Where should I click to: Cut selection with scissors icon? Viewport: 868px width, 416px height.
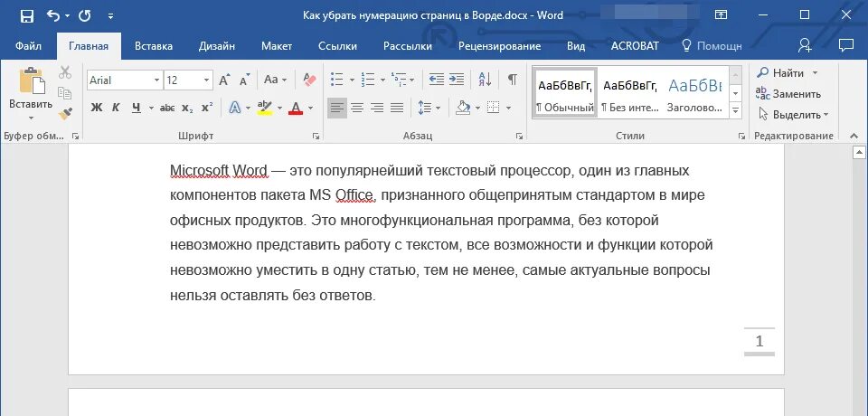65,72
